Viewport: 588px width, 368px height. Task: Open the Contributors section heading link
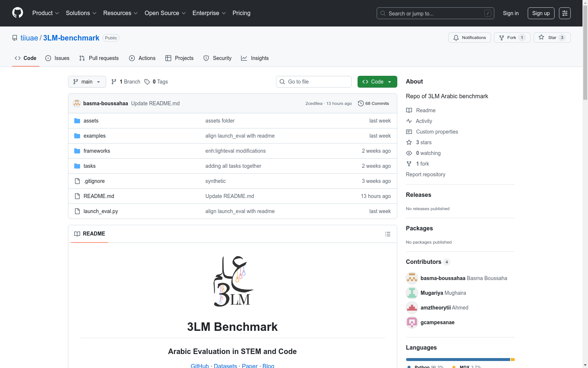[x=428, y=262]
